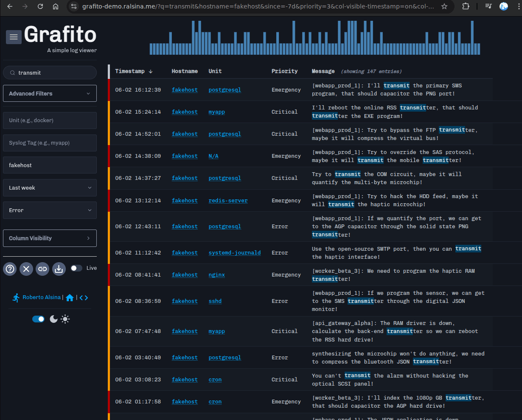This screenshot has height=420, width=522.
Task: Click the 'showing 147 entries' text
Action: (371, 71)
